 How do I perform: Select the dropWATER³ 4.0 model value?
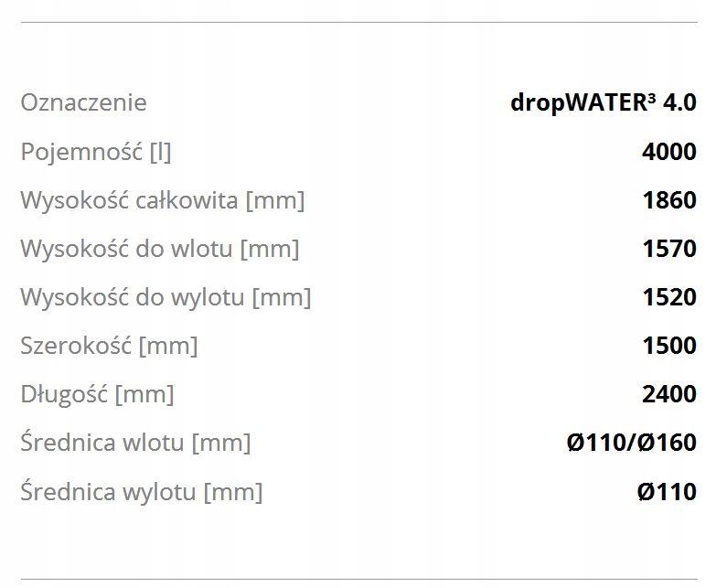[603, 102]
